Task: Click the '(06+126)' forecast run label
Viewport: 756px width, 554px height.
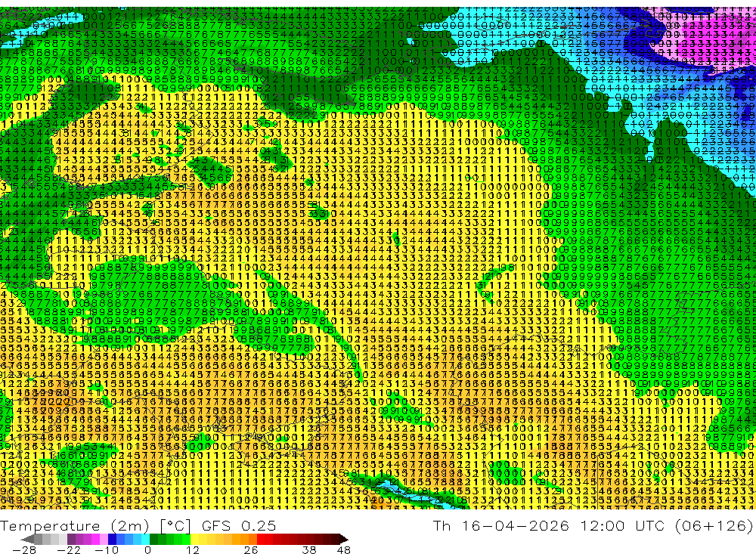Action: pos(714,525)
